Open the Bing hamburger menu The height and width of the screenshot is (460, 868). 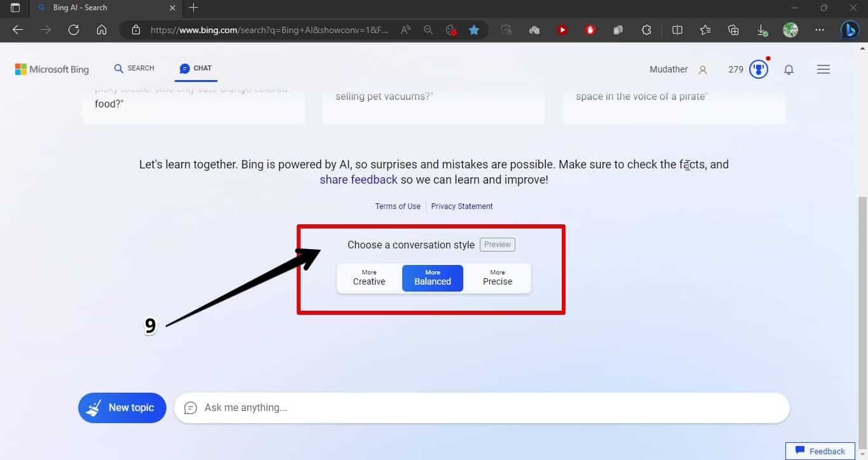[824, 69]
